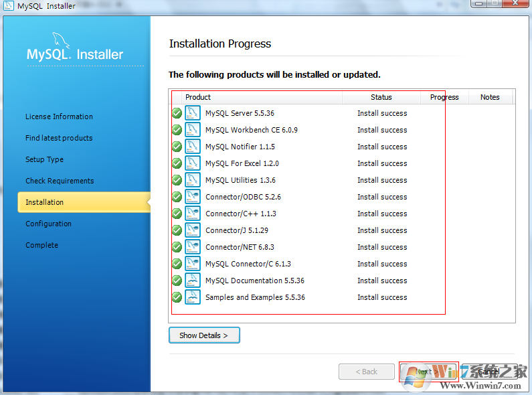Open the Find latest products step
The image size is (532, 395).
point(59,138)
